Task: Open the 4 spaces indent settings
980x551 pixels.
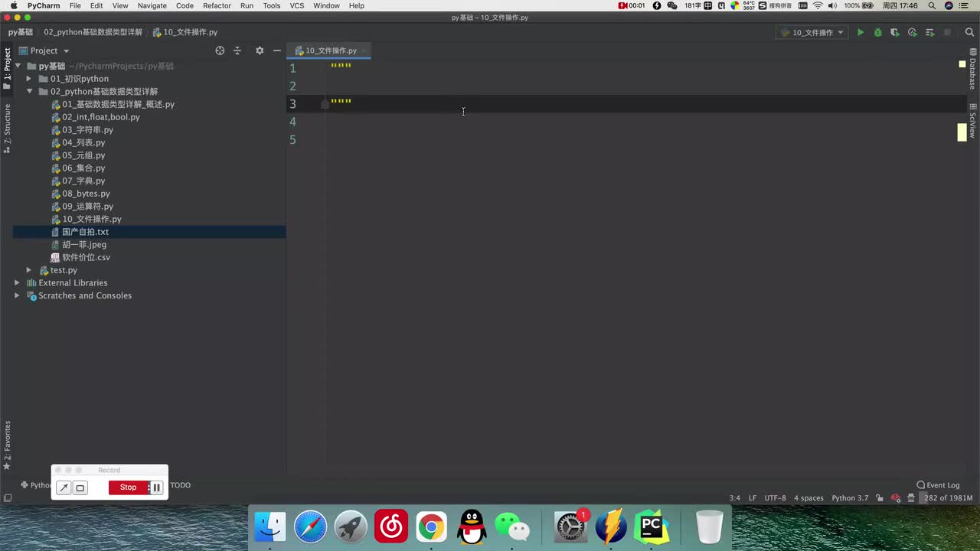Action: [x=808, y=498]
